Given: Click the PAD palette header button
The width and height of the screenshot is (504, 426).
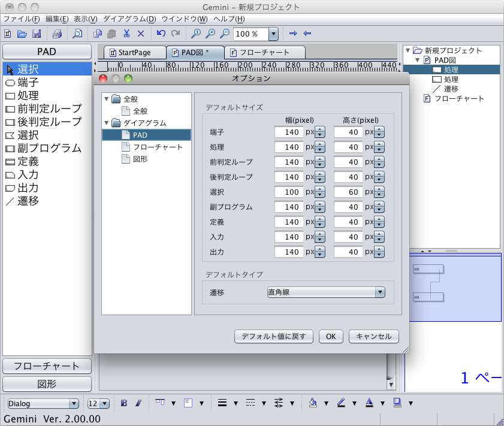Looking at the screenshot, I should pyautogui.click(x=47, y=52).
